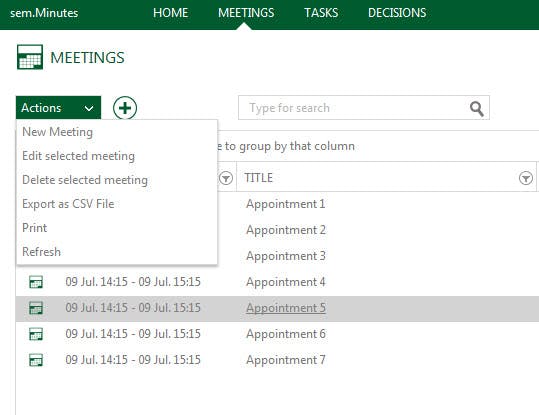This screenshot has height=415, width=539.
Task: Click the Meetings calendar icon beside the heading
Action: click(x=30, y=57)
